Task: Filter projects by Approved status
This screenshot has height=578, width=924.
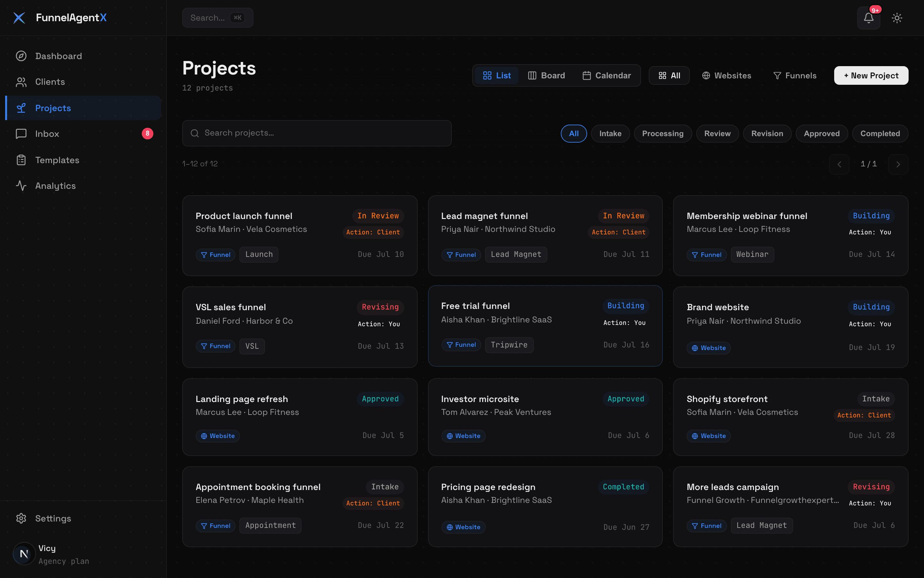Action: coord(822,133)
